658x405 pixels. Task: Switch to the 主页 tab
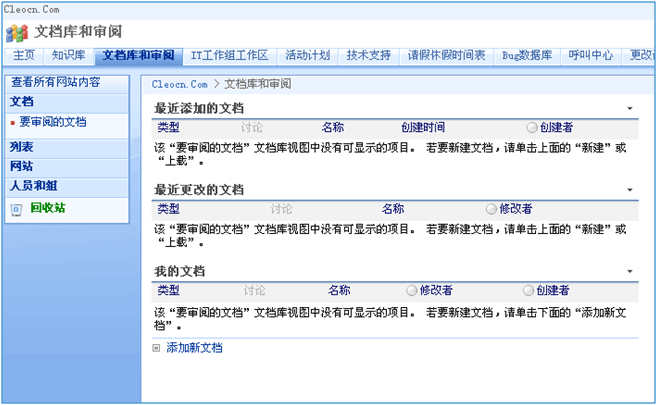24,55
